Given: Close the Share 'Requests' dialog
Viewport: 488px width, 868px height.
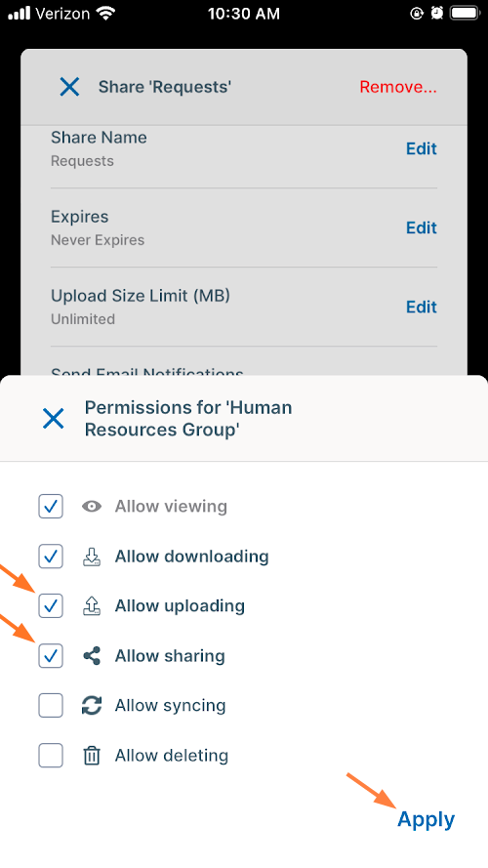Looking at the screenshot, I should (69, 87).
